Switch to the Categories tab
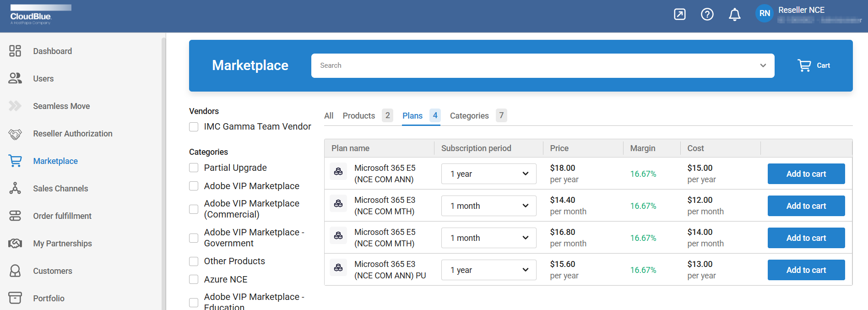 pyautogui.click(x=469, y=116)
